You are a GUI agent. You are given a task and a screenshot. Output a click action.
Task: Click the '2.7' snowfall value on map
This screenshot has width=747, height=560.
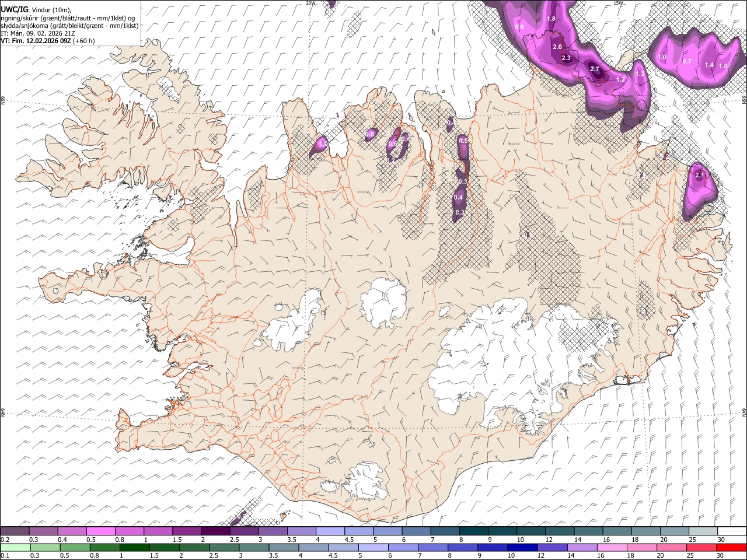pyautogui.click(x=595, y=69)
